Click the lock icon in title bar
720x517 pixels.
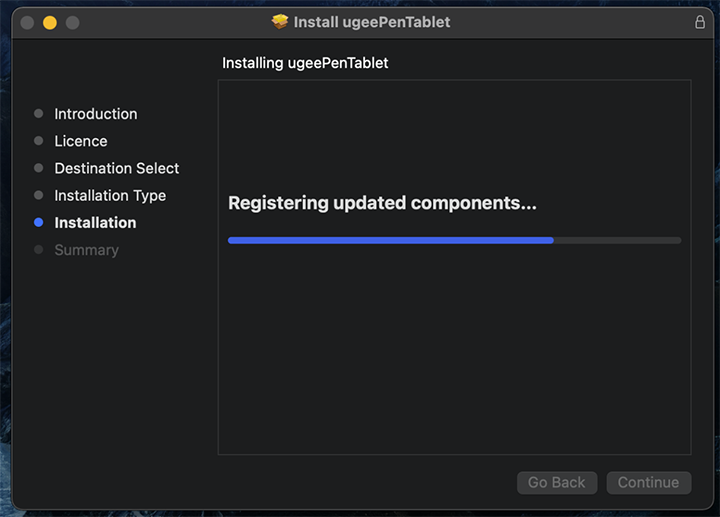click(x=700, y=22)
